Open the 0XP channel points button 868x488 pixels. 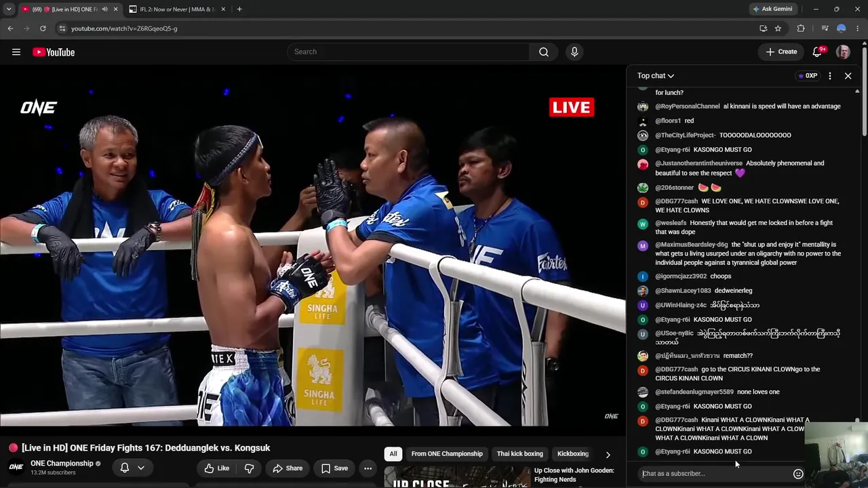tap(807, 76)
